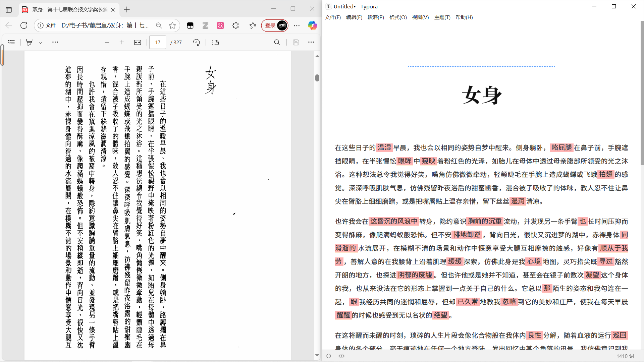Toggle page view layout icon

(x=215, y=42)
